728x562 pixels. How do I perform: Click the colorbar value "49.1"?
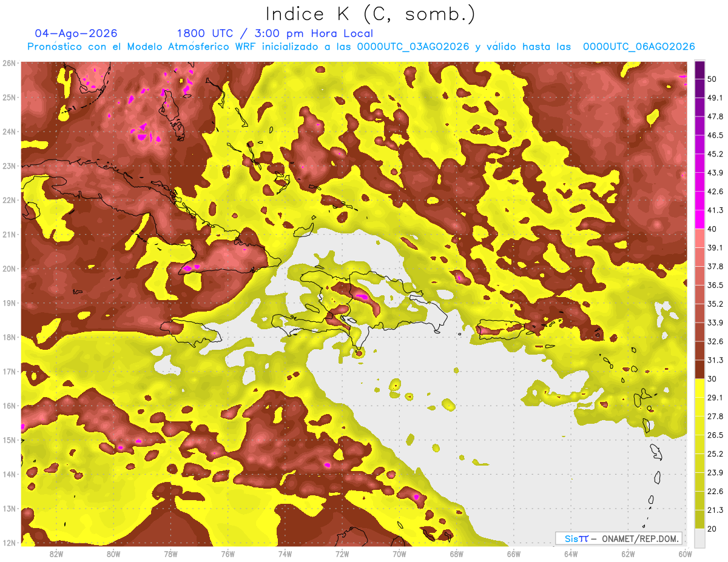(x=715, y=98)
